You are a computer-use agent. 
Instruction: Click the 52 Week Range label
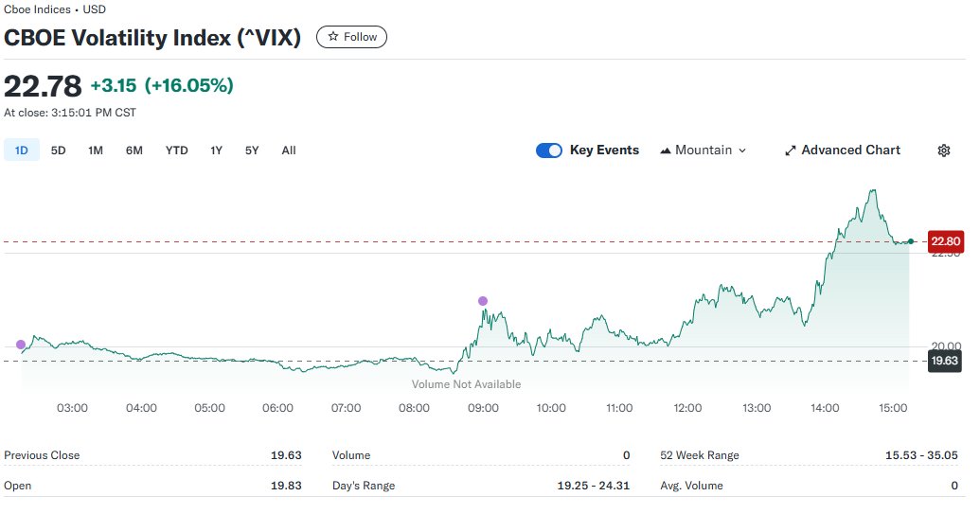[x=700, y=455]
